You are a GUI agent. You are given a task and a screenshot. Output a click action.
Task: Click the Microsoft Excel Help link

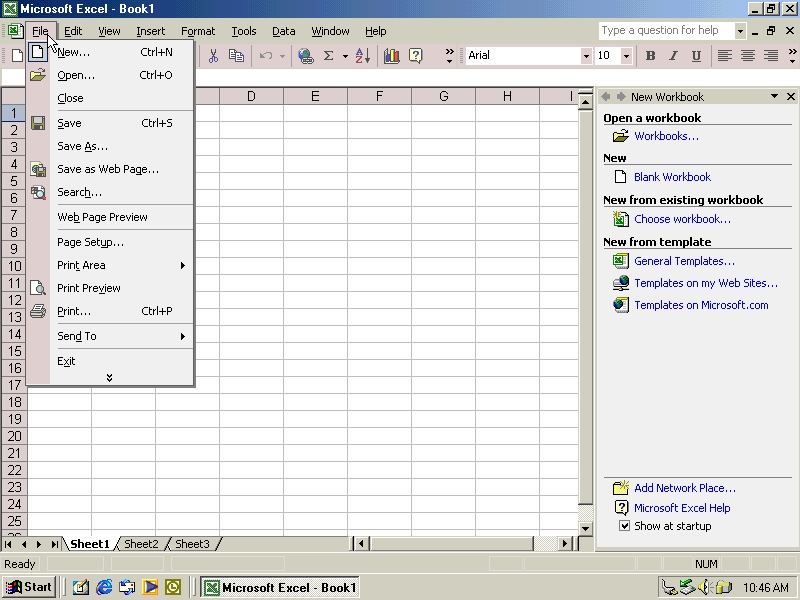[682, 508]
